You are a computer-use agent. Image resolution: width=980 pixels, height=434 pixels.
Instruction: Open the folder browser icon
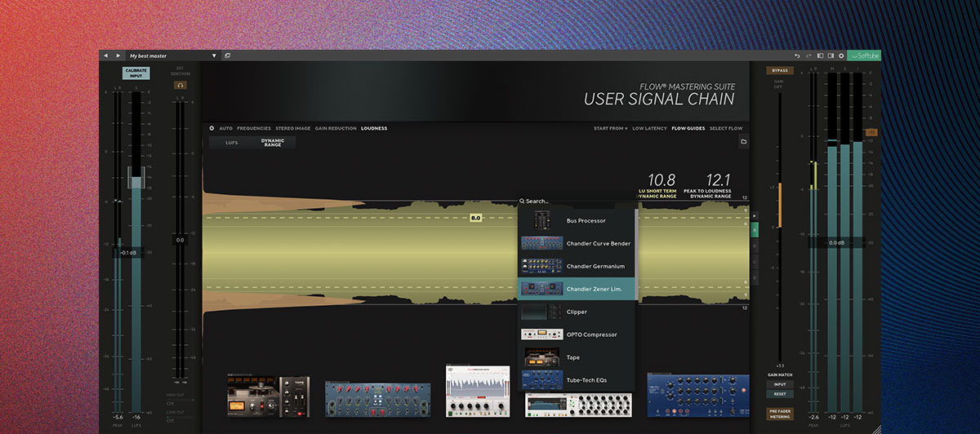click(x=744, y=142)
